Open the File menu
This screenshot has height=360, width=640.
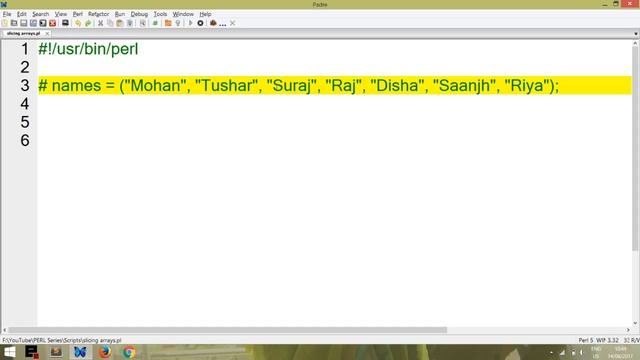(7, 14)
